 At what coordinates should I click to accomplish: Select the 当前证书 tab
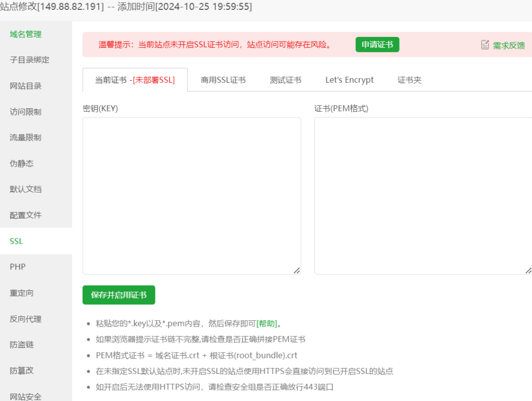click(135, 80)
